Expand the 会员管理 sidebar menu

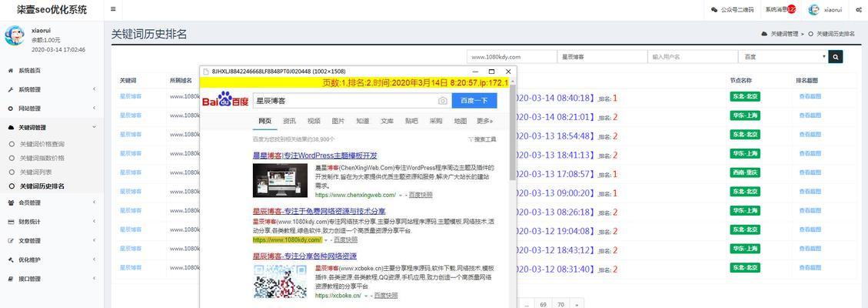click(x=52, y=203)
